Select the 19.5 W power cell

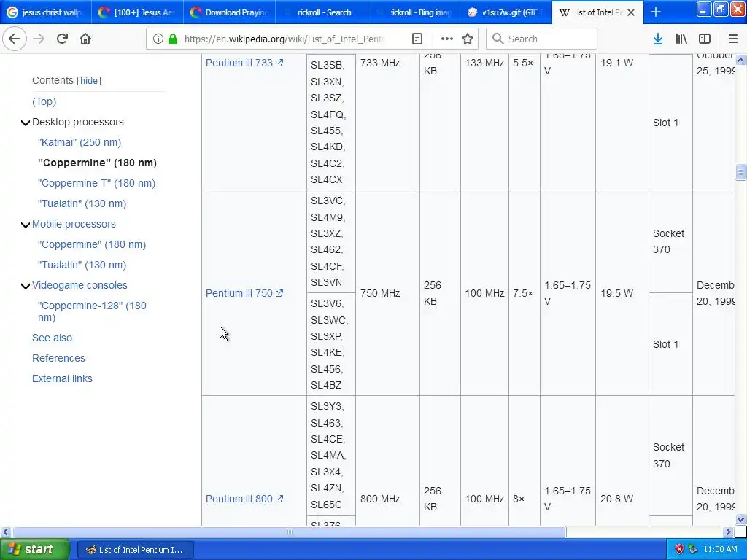coord(622,293)
